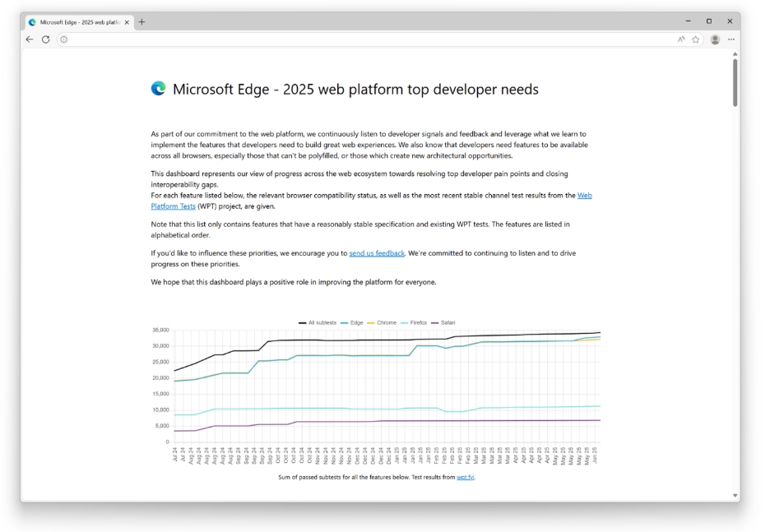Click the vertical scrollbar thumb

click(x=735, y=82)
